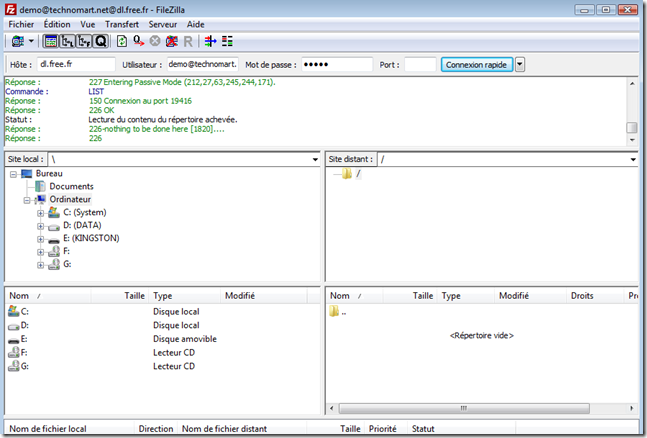
Task: Sort local list by Type column
Action: [184, 296]
